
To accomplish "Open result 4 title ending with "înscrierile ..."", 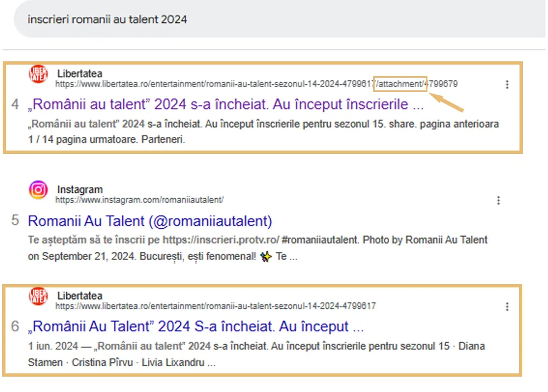I will 225,104.
